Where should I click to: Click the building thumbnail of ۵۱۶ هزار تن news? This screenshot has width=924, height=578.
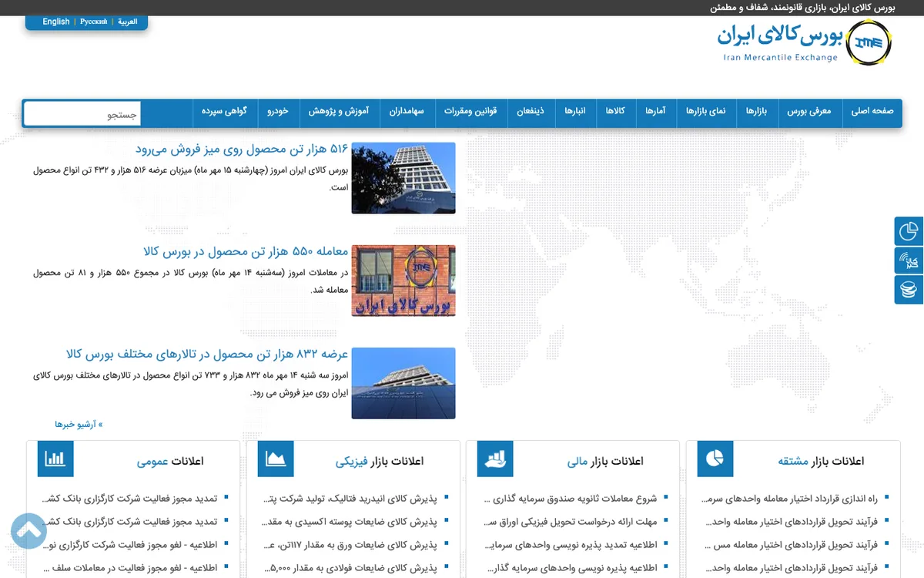click(x=403, y=178)
